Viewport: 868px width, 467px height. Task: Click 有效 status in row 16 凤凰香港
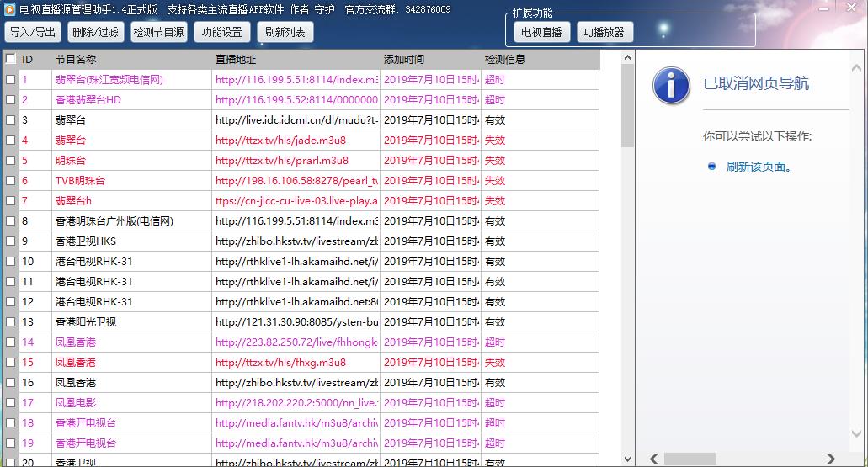pos(495,382)
